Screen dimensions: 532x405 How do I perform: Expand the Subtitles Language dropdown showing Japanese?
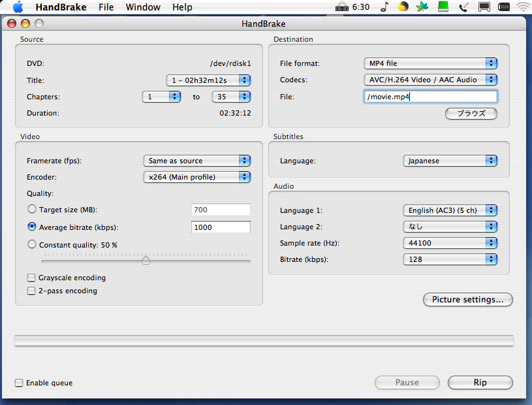pos(450,161)
